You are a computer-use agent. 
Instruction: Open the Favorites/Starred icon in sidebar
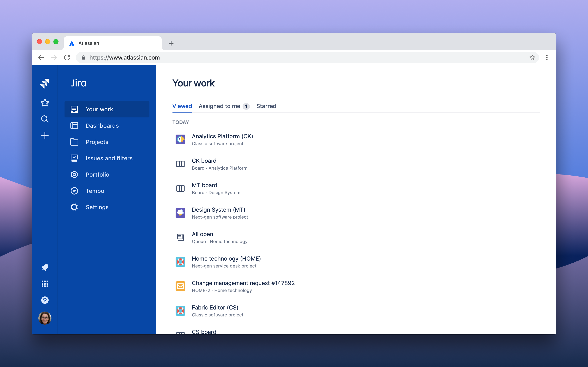click(x=45, y=102)
